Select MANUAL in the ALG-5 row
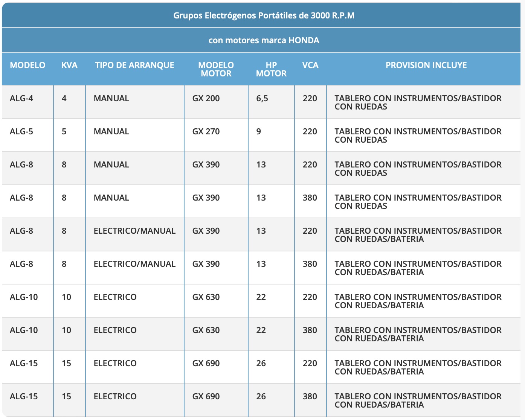The width and height of the screenshot is (525, 420). point(111,131)
